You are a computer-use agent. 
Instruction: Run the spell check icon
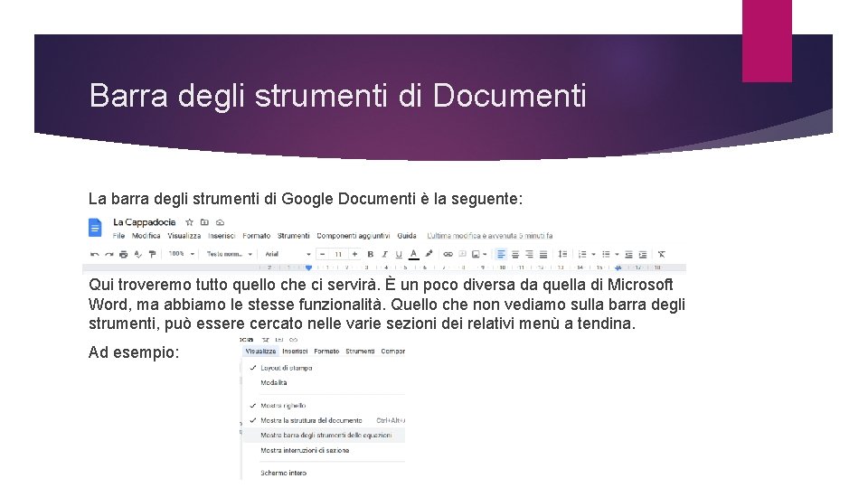click(137, 255)
